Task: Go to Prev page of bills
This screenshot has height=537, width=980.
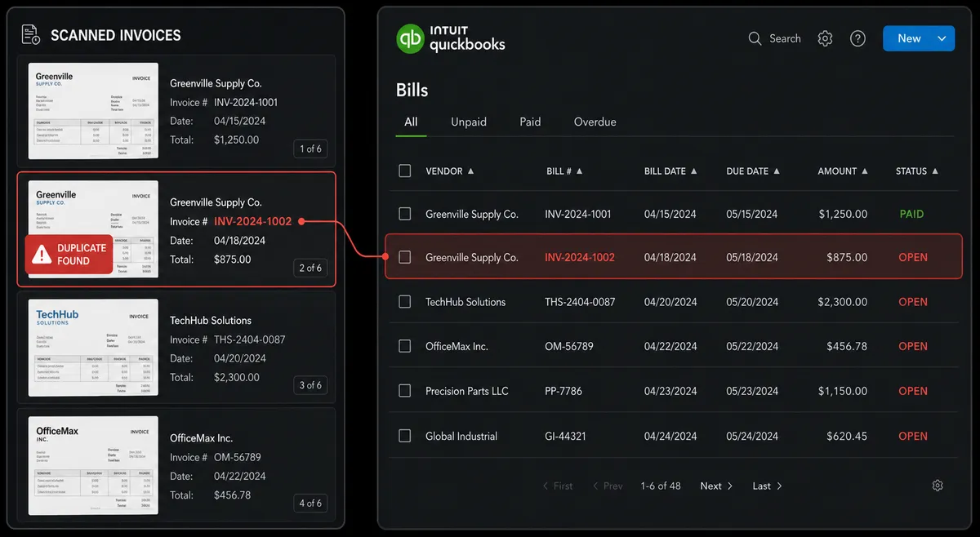Action: 608,486
